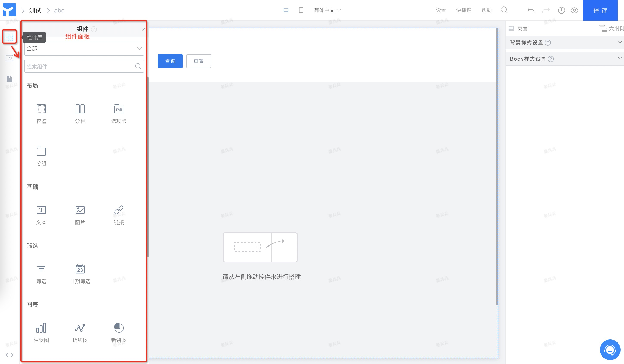This screenshot has height=364, width=624.
Task: Click the Yida logo home icon
Action: [9, 10]
